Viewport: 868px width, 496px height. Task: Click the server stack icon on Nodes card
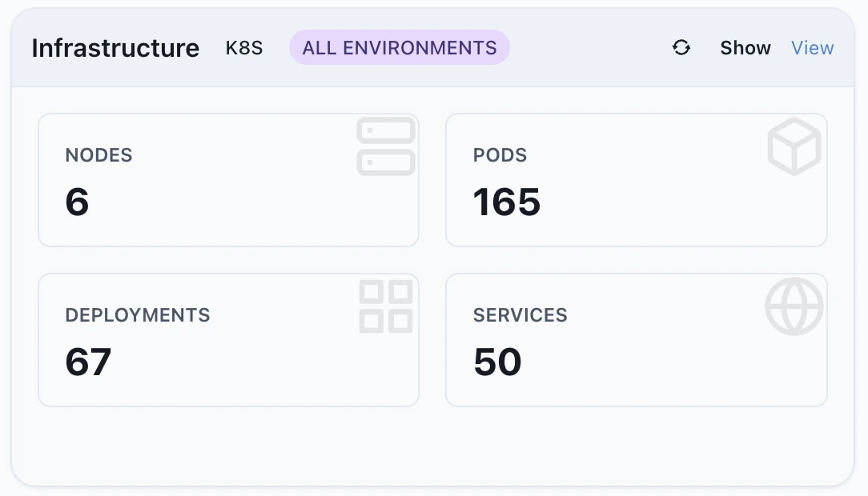(x=386, y=146)
